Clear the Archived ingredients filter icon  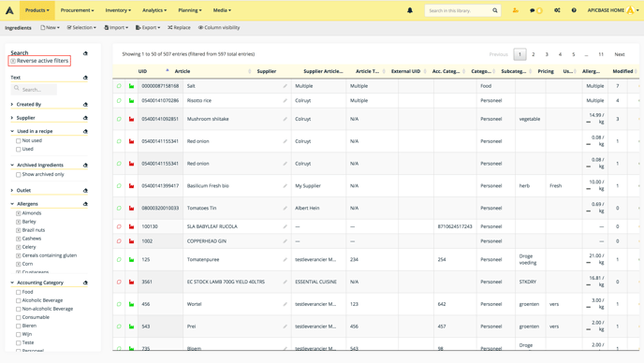point(85,165)
